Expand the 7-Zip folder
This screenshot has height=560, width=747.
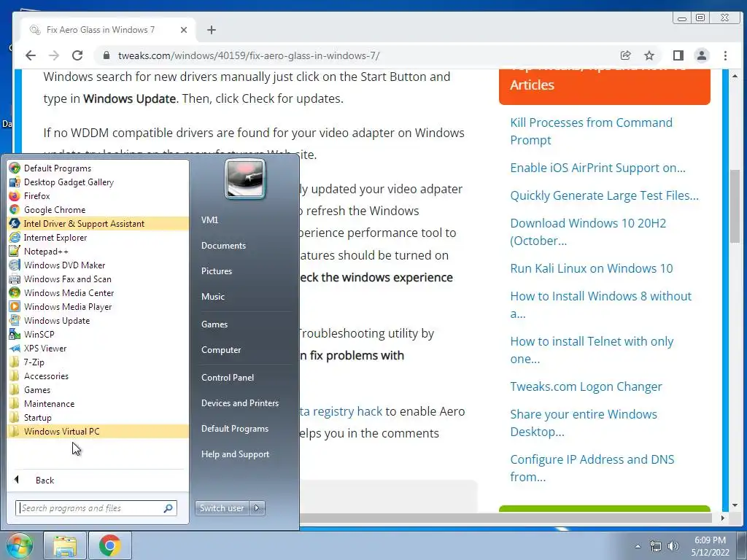tap(98, 362)
